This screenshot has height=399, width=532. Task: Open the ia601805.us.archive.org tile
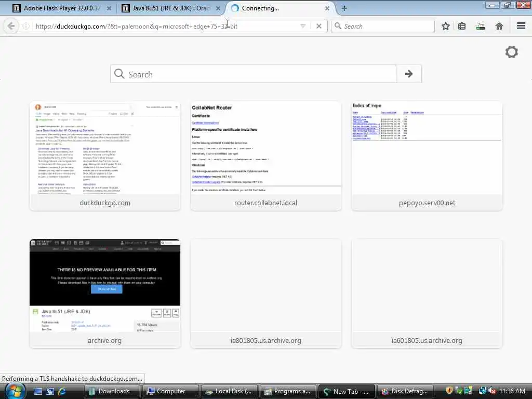[427, 294]
